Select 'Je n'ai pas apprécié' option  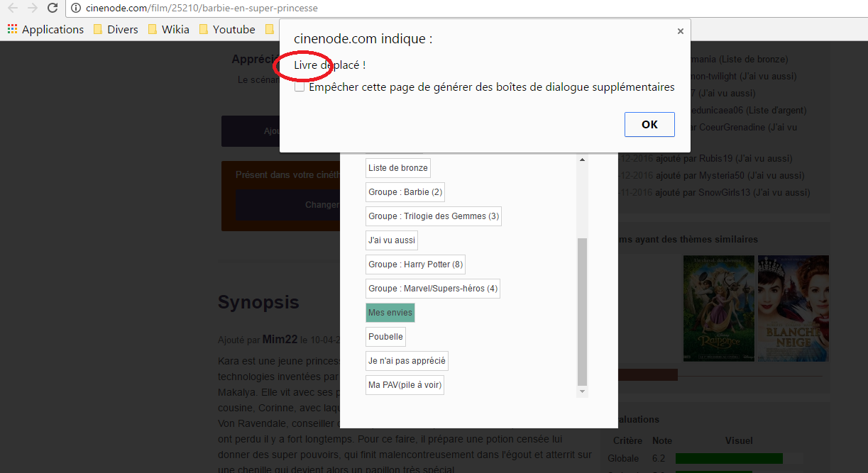click(407, 361)
